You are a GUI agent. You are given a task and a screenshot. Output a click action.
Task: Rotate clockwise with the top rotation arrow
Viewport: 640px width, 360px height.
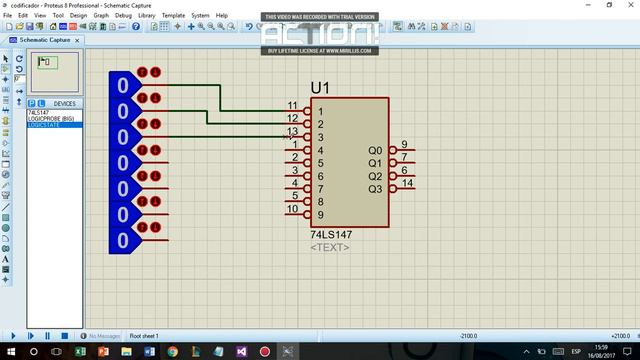[19, 59]
